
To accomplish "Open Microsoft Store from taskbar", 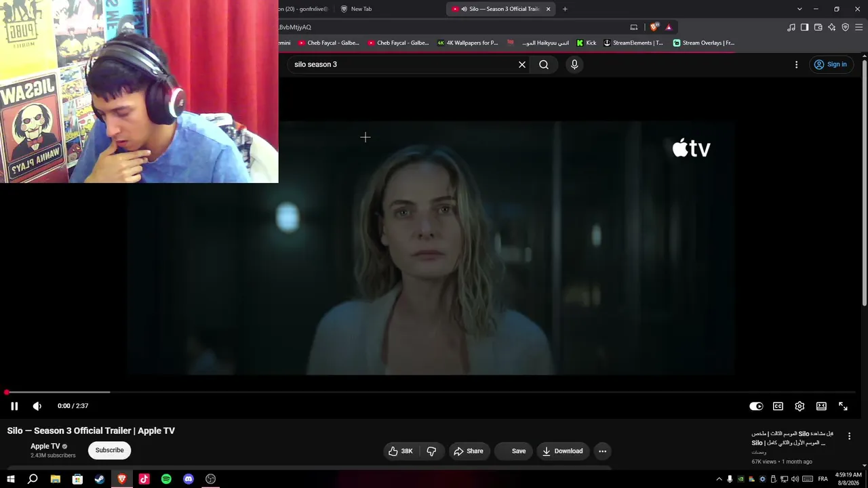I will (x=77, y=479).
